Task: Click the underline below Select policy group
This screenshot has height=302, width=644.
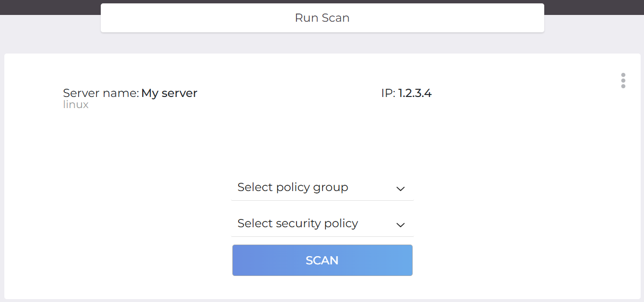Action: tap(322, 200)
